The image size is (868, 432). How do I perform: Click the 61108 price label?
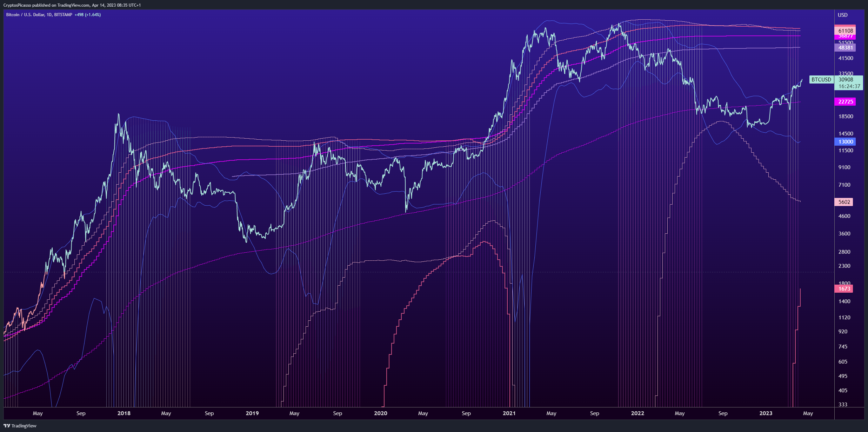click(846, 31)
